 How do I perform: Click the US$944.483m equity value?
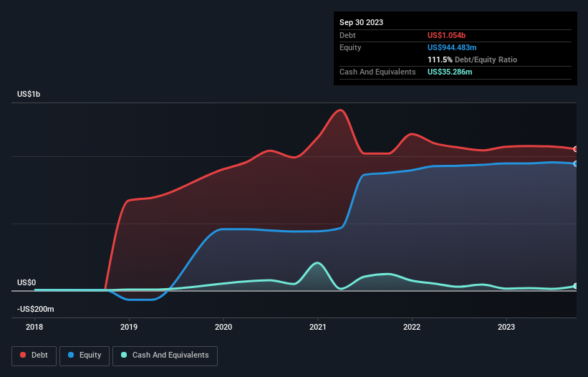[x=452, y=47]
